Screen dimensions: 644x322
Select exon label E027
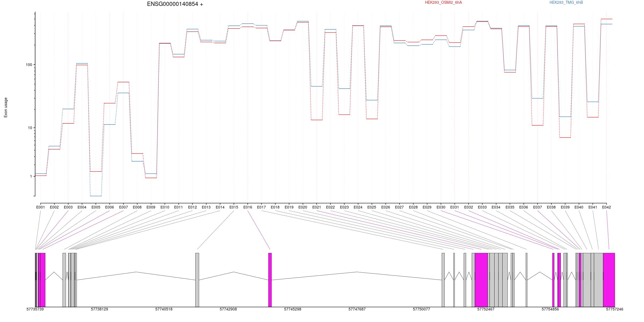(399, 207)
